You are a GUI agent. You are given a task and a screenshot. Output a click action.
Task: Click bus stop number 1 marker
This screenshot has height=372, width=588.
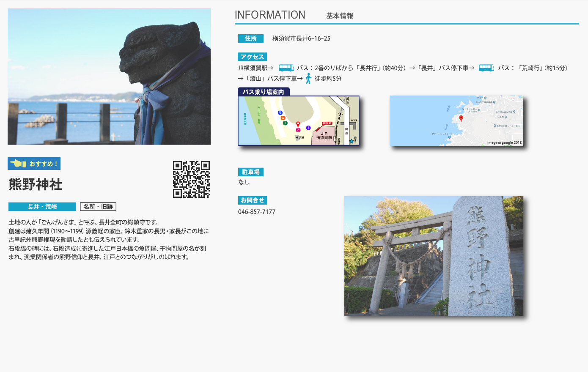(x=308, y=128)
